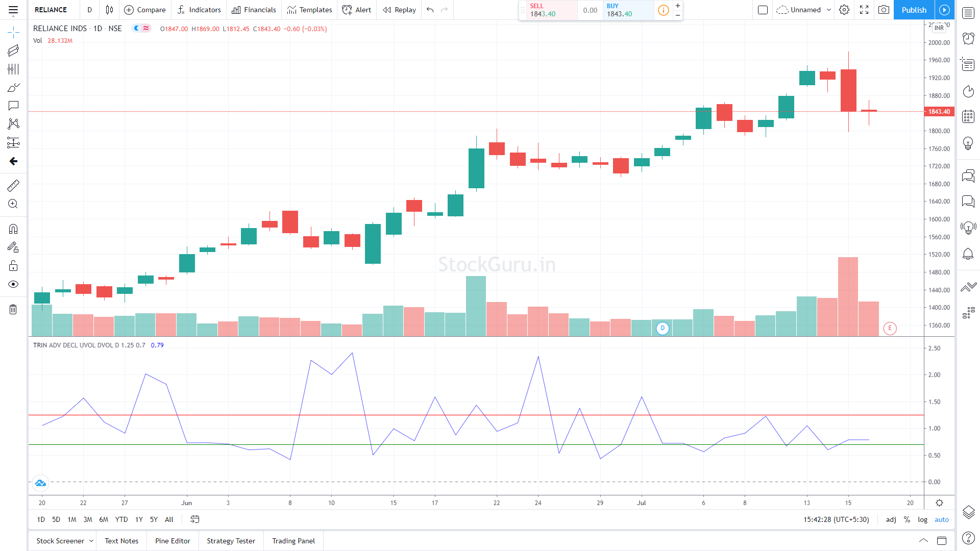Open the Strategy Tester tab
Screen dimensions: 980x551
(x=231, y=541)
